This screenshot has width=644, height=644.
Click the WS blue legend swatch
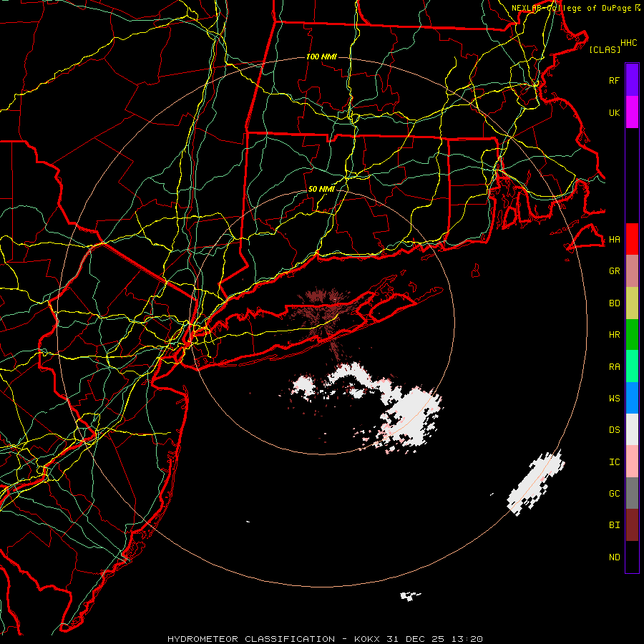(x=632, y=398)
